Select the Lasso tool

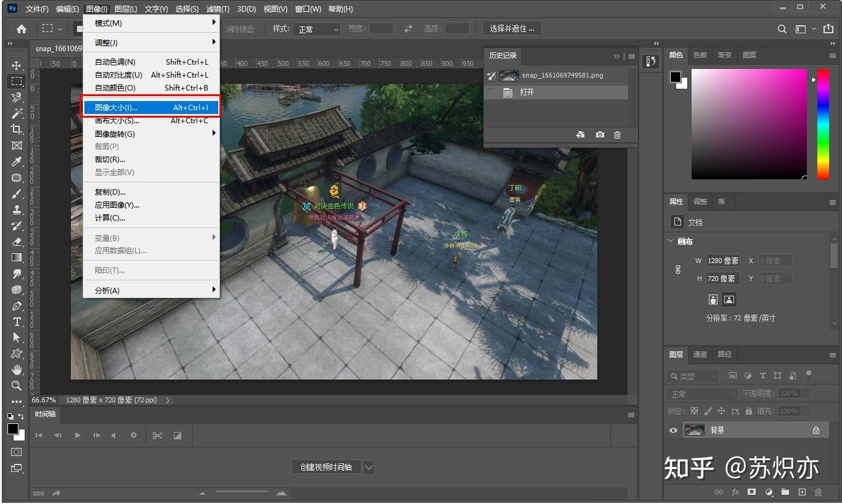(17, 97)
